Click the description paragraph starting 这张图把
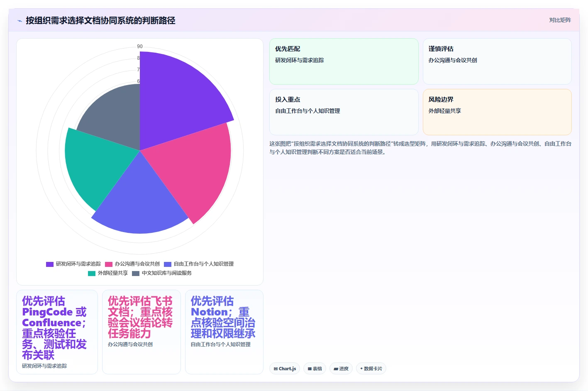 click(x=420, y=148)
